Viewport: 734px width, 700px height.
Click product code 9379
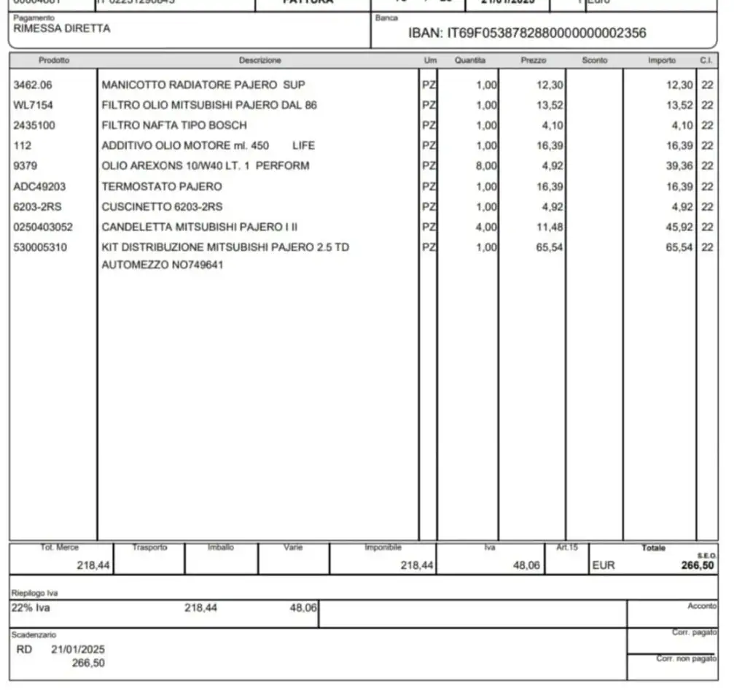(26, 166)
